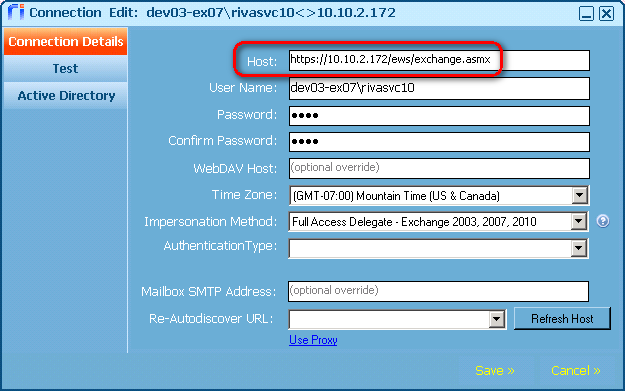Click the Impersonation Method label
Viewport: 625px width, 391px height.
pyautogui.click(x=210, y=222)
